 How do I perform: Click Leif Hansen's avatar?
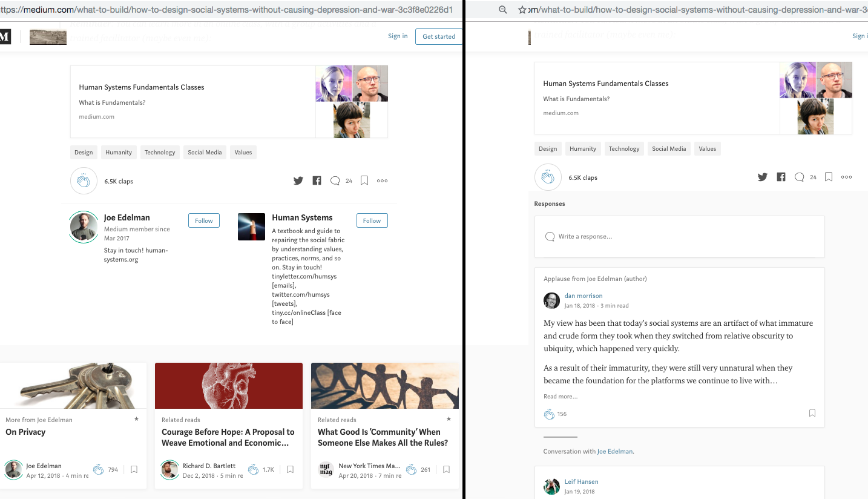(551, 486)
